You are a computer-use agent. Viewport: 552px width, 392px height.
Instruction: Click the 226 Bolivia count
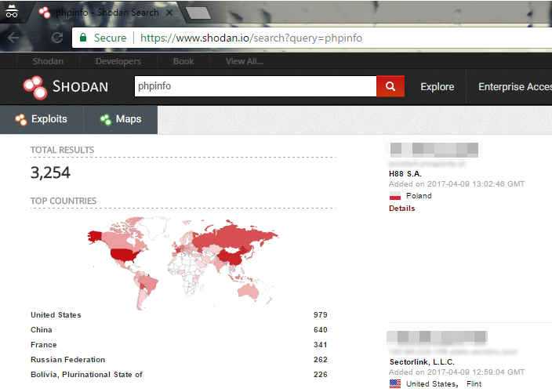coord(321,375)
